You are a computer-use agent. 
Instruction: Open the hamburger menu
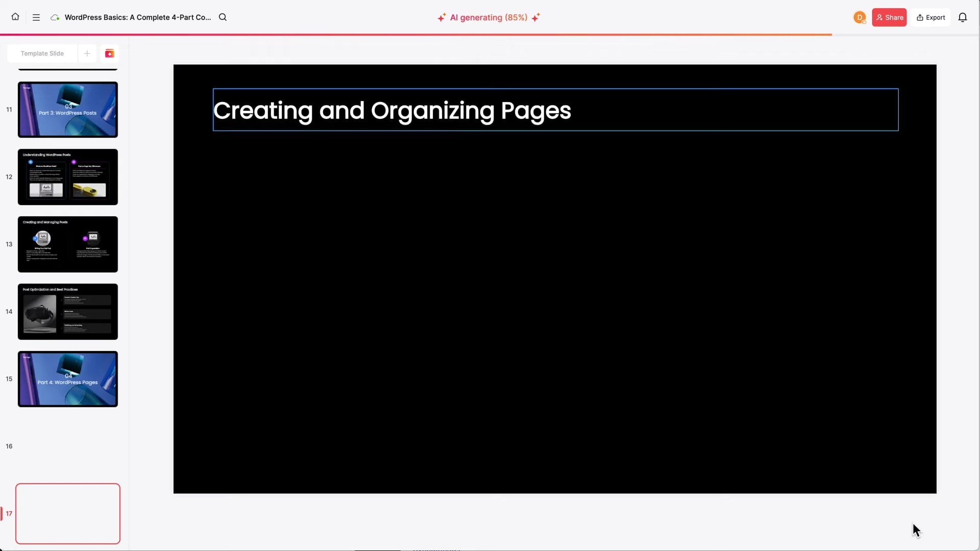36,17
